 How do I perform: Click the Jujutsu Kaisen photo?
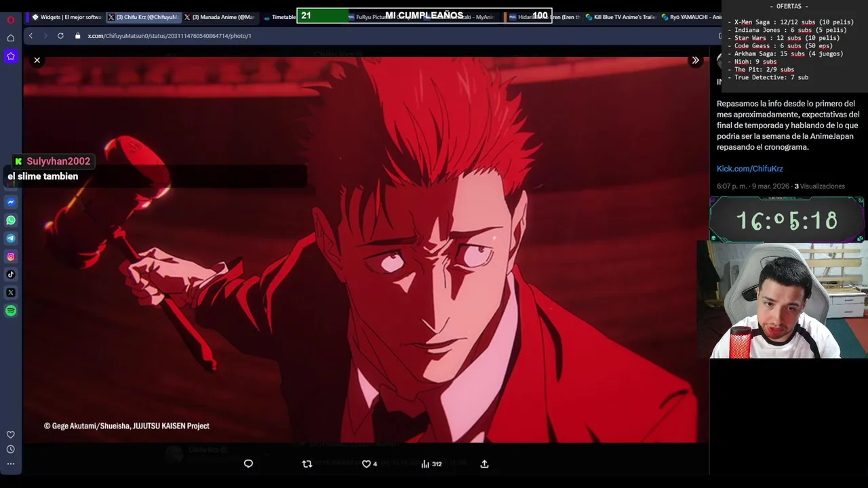pos(366,249)
